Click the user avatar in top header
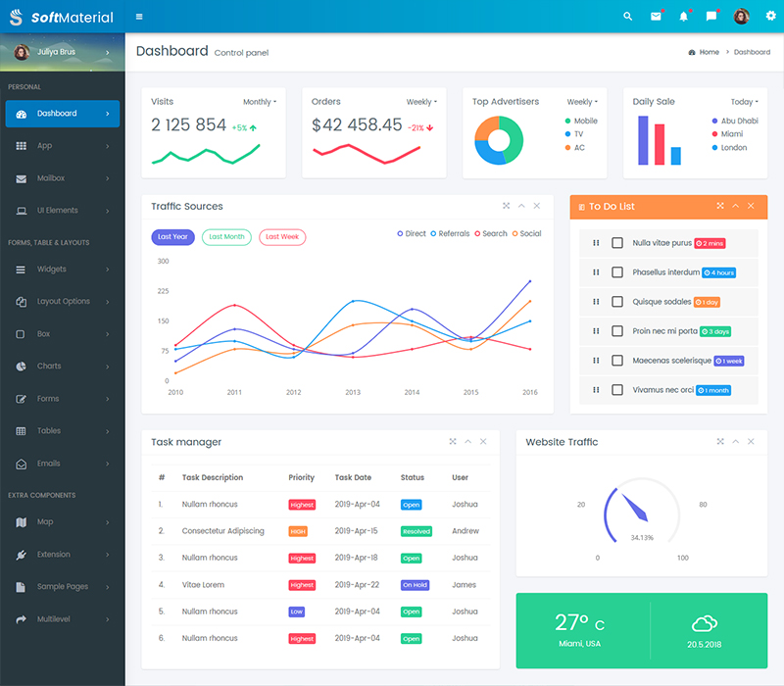The height and width of the screenshot is (686, 784). 741,17
